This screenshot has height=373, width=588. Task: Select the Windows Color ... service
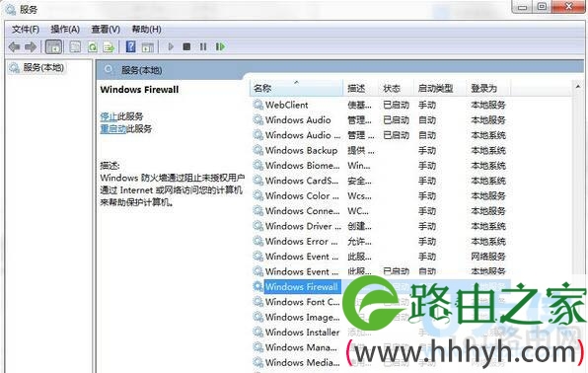[302, 196]
